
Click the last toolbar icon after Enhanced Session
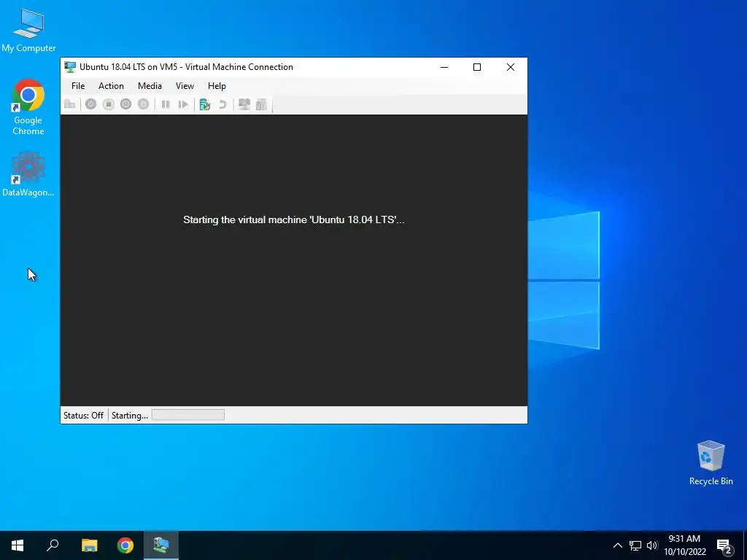point(262,104)
